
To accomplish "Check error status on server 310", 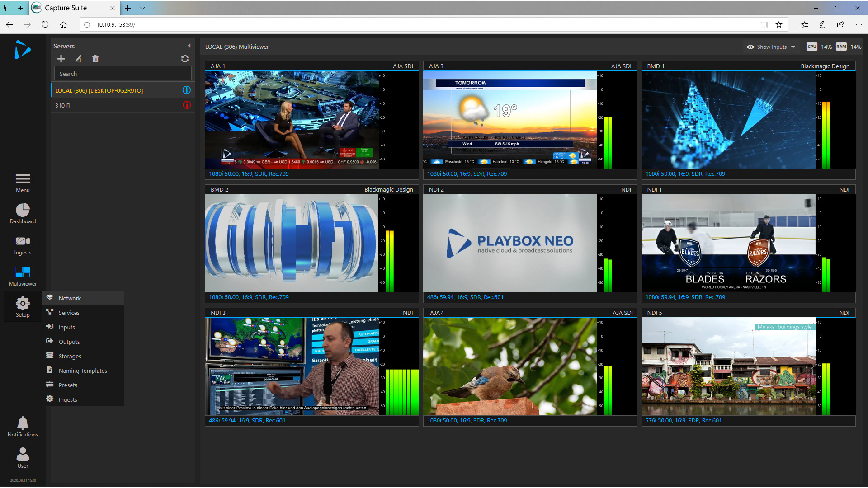I will coord(187,105).
